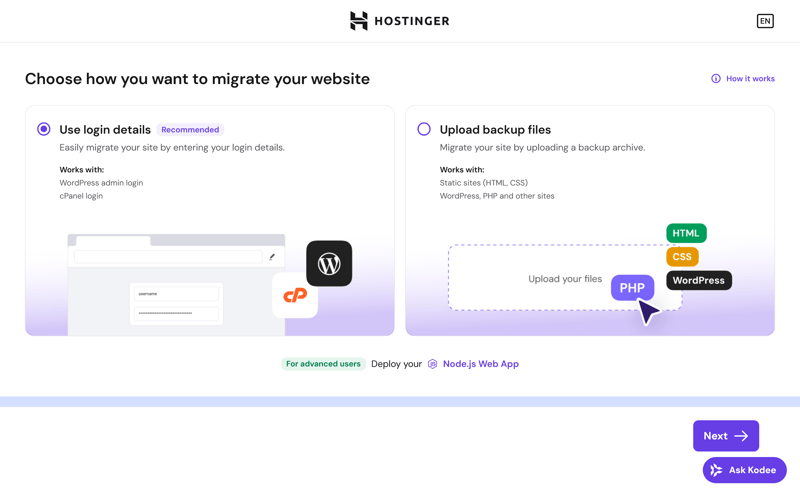Open the Ask Kodee chat button
800x491 pixels.
click(x=744, y=470)
